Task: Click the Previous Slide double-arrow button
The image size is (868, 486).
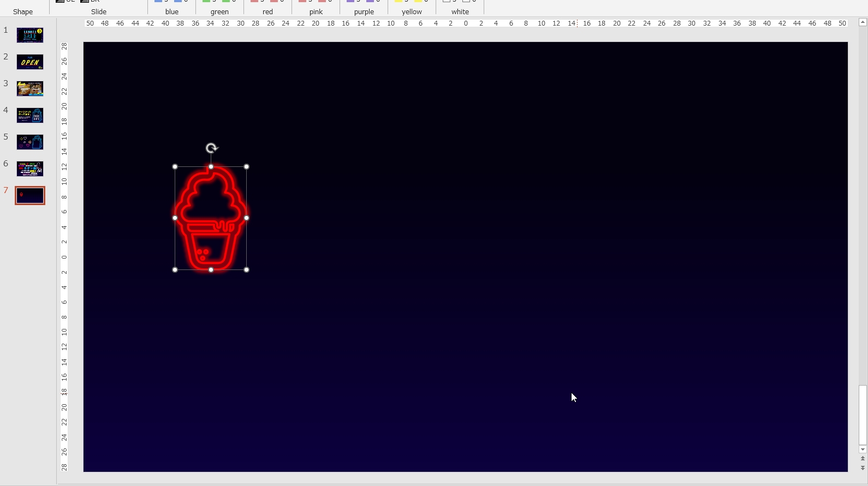Action: [x=863, y=459]
